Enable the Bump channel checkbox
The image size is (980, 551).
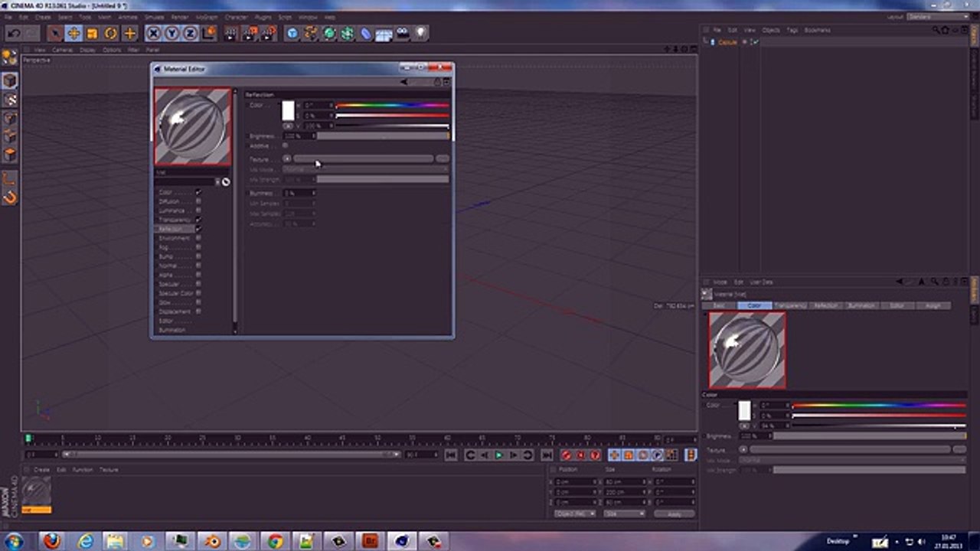198,256
